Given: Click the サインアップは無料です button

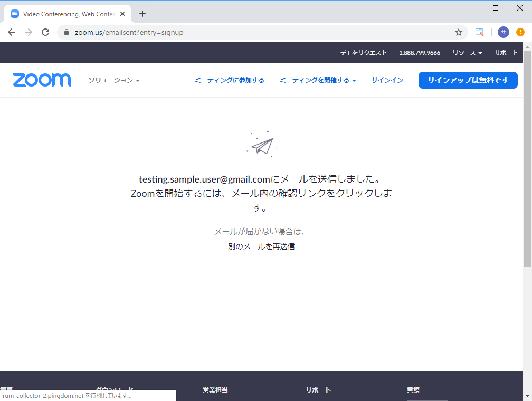Looking at the screenshot, I should coord(468,80).
